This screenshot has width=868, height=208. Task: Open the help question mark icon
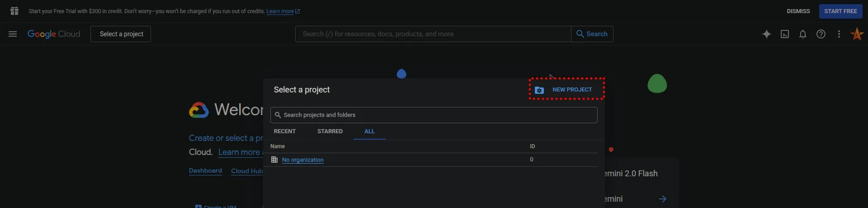[821, 34]
